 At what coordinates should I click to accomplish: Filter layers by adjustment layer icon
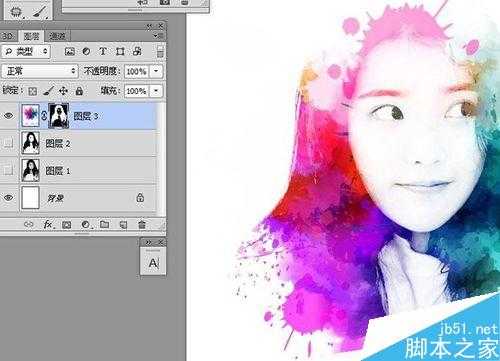point(86,51)
